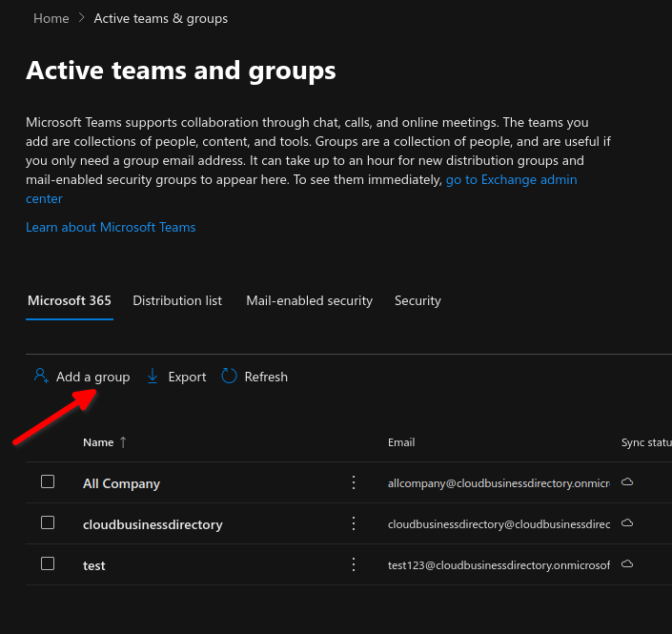Click the Export label
Image resolution: width=672 pixels, height=634 pixels.
(x=187, y=377)
